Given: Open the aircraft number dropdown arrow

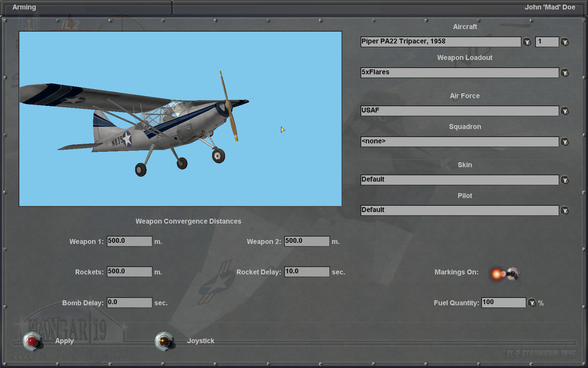Looking at the screenshot, I should [565, 42].
